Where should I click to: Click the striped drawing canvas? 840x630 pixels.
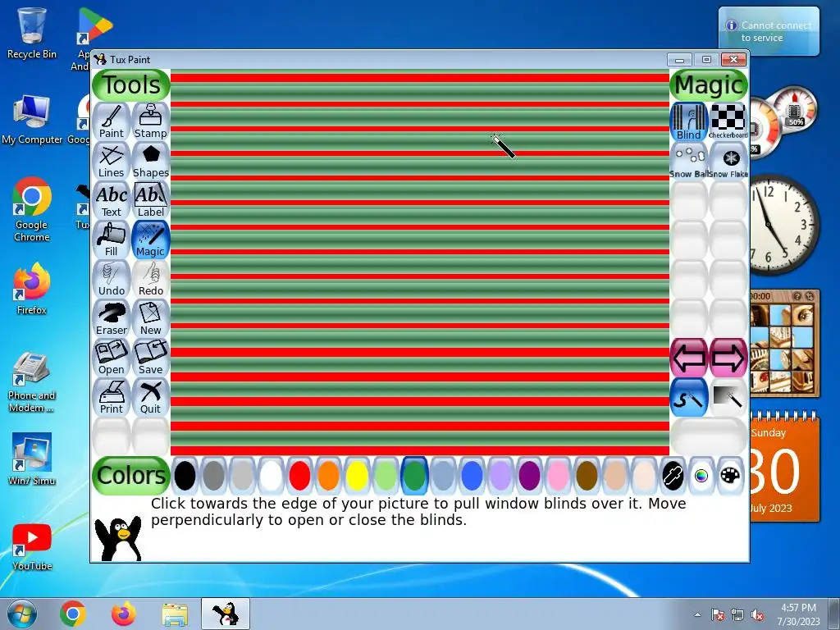tap(420, 262)
